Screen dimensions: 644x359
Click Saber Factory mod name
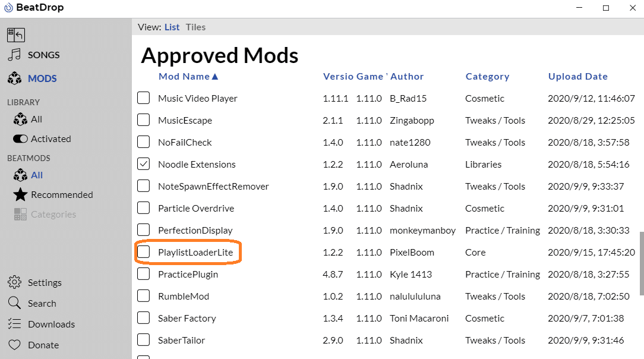coord(187,319)
